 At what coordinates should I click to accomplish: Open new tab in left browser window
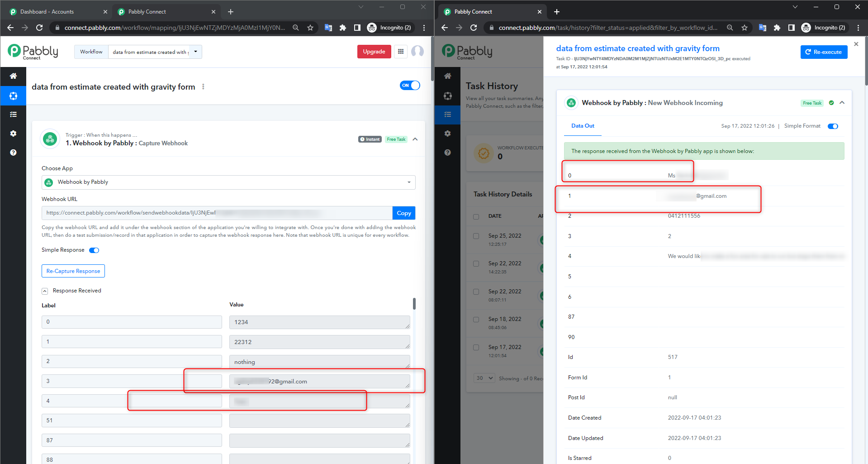[231, 12]
